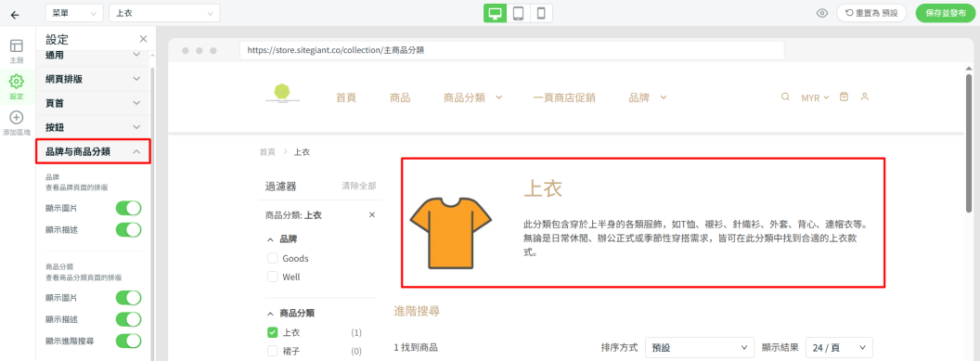Click the store URL address bar

click(512, 51)
